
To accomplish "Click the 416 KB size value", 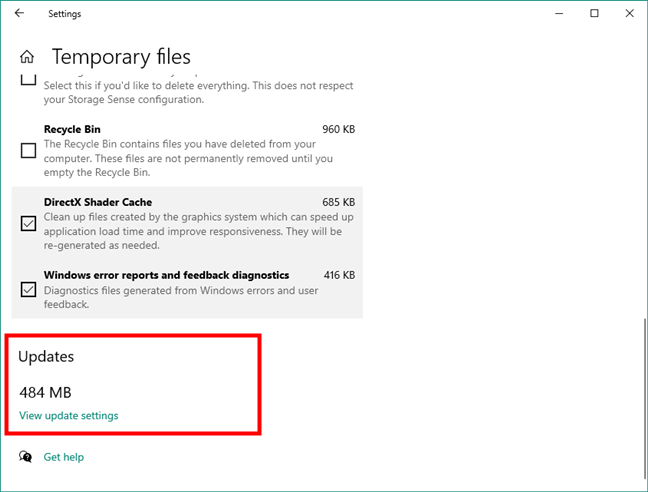I will point(339,275).
